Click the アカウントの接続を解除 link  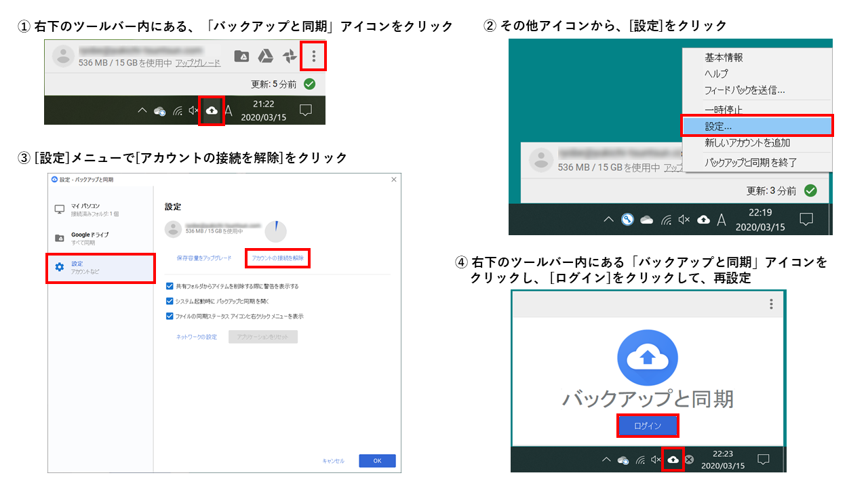[x=277, y=258]
